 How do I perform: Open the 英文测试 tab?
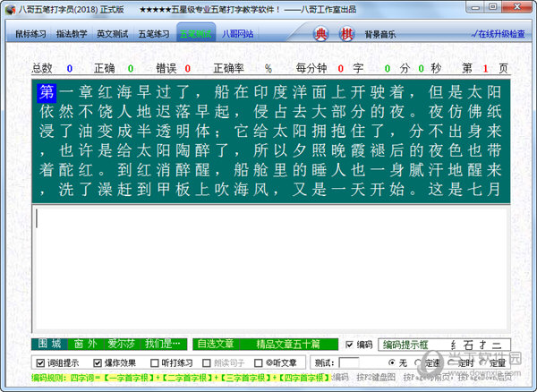pyautogui.click(x=113, y=34)
